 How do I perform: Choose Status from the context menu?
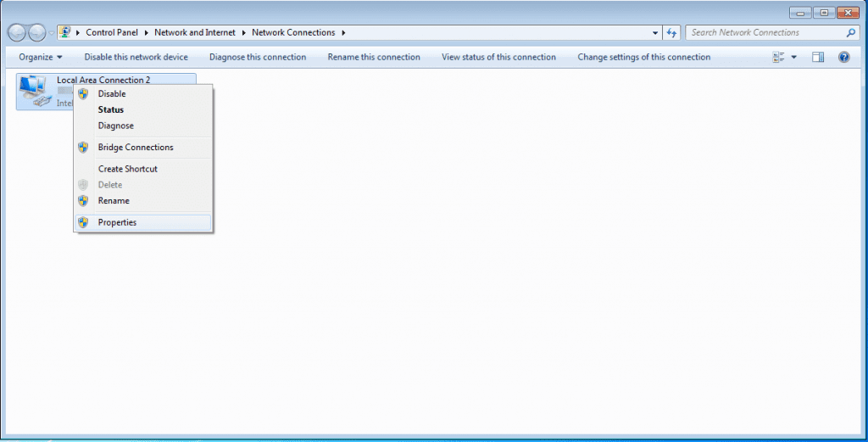click(143, 109)
